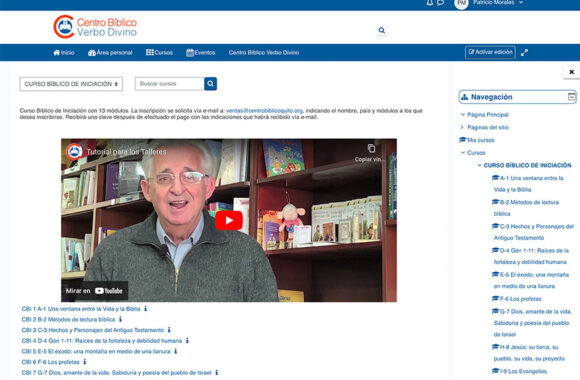This screenshot has width=580, height=380.
Task: Play the YouTube tutorial video
Action: [x=229, y=221]
